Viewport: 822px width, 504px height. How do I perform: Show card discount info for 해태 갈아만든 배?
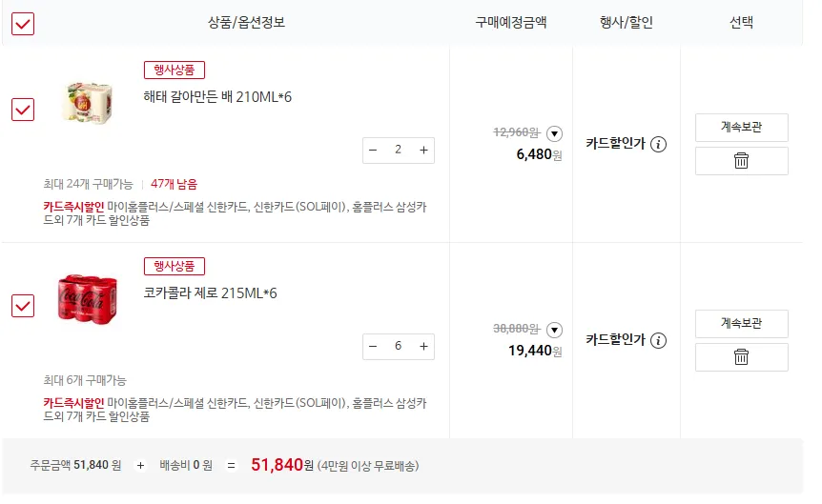pos(658,144)
